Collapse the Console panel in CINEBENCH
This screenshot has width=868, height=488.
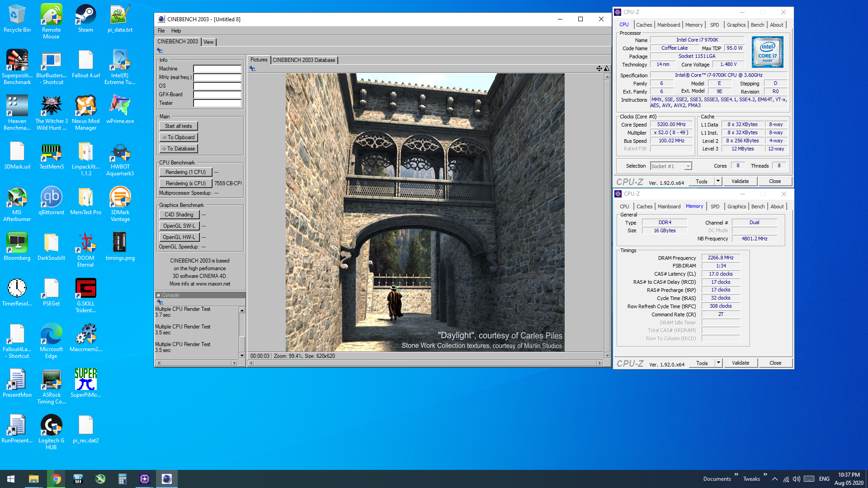point(159,295)
